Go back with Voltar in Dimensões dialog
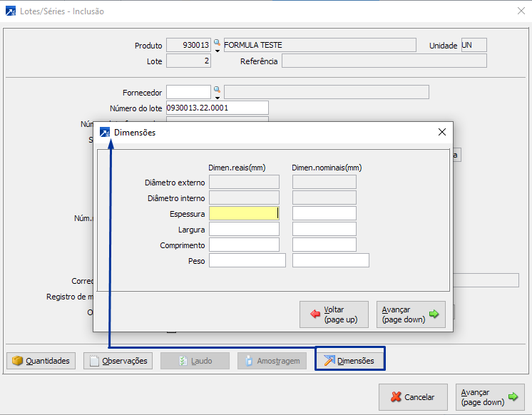 coord(334,314)
